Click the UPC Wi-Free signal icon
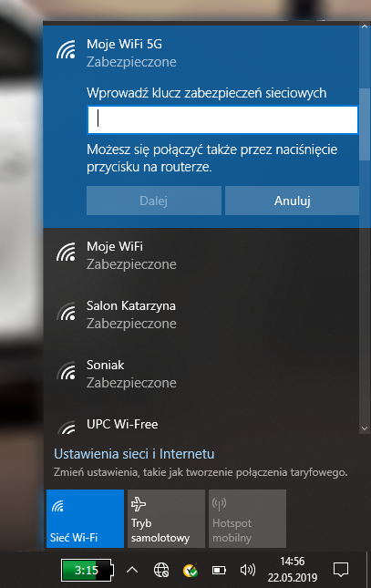 [x=66, y=428]
